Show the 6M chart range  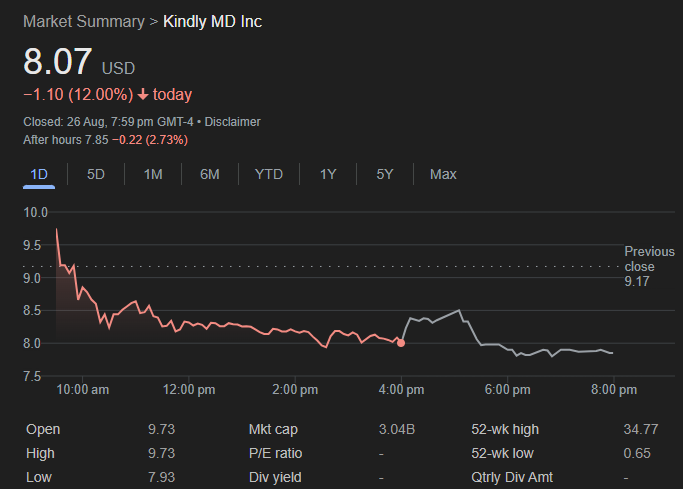pyautogui.click(x=210, y=174)
